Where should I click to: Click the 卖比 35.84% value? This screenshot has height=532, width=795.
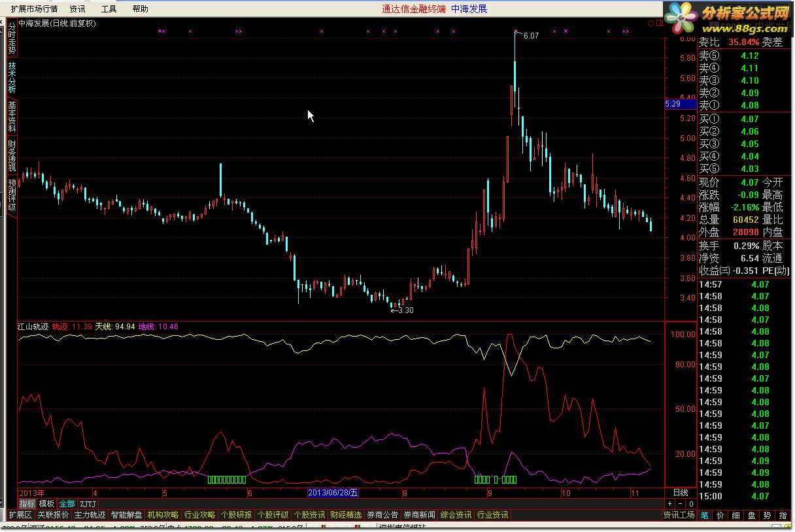pyautogui.click(x=743, y=42)
